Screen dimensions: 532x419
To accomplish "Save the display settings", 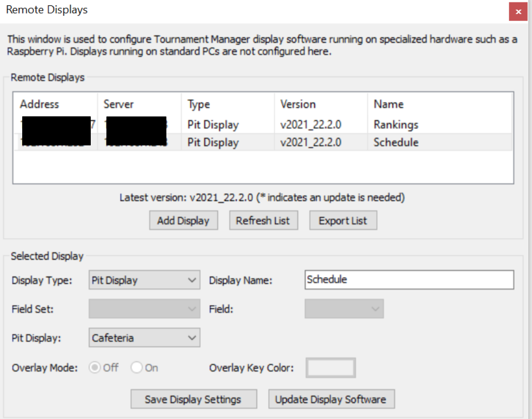I will (193, 399).
